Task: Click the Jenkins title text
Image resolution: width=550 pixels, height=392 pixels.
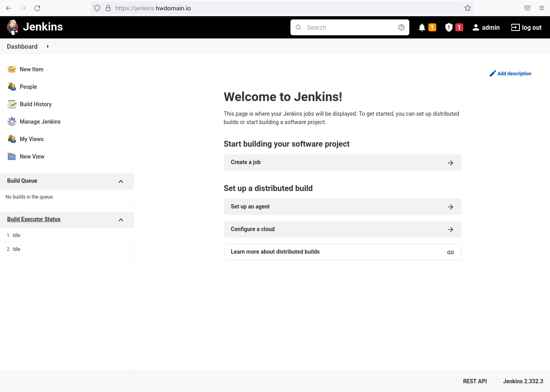Action: (43, 27)
